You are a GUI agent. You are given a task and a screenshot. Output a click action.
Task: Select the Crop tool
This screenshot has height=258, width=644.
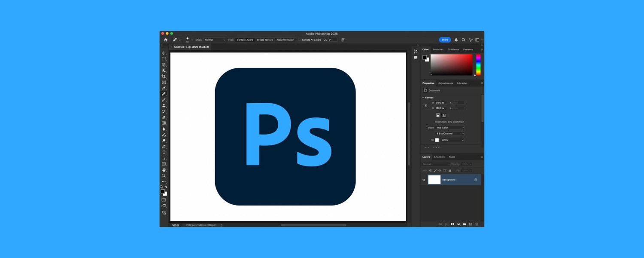pyautogui.click(x=164, y=77)
